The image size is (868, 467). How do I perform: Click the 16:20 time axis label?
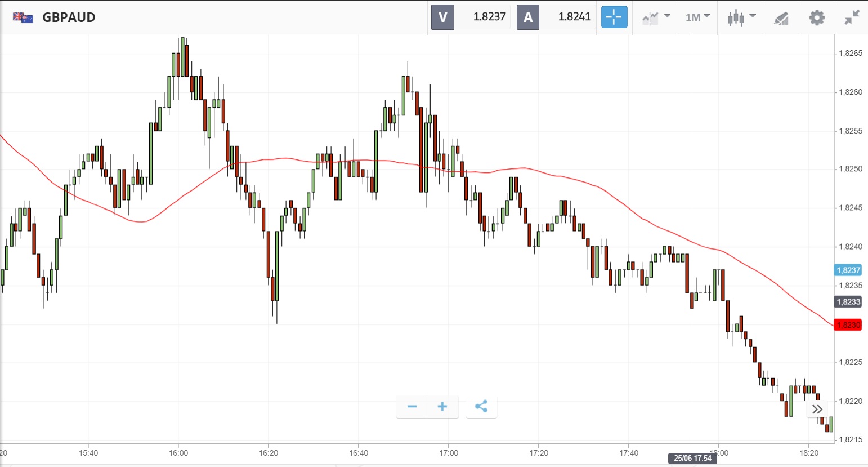click(269, 453)
